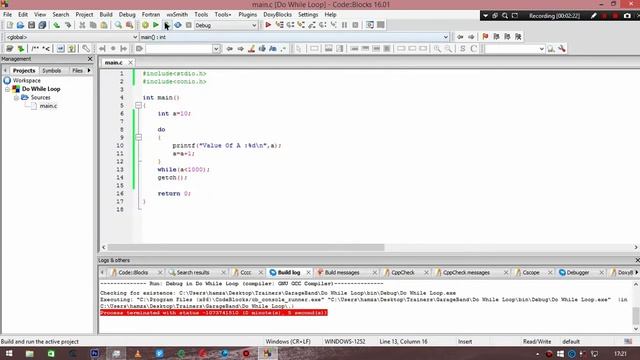640x360 pixels.
Task: Go to previous bookmark flag
Action: click(496, 37)
